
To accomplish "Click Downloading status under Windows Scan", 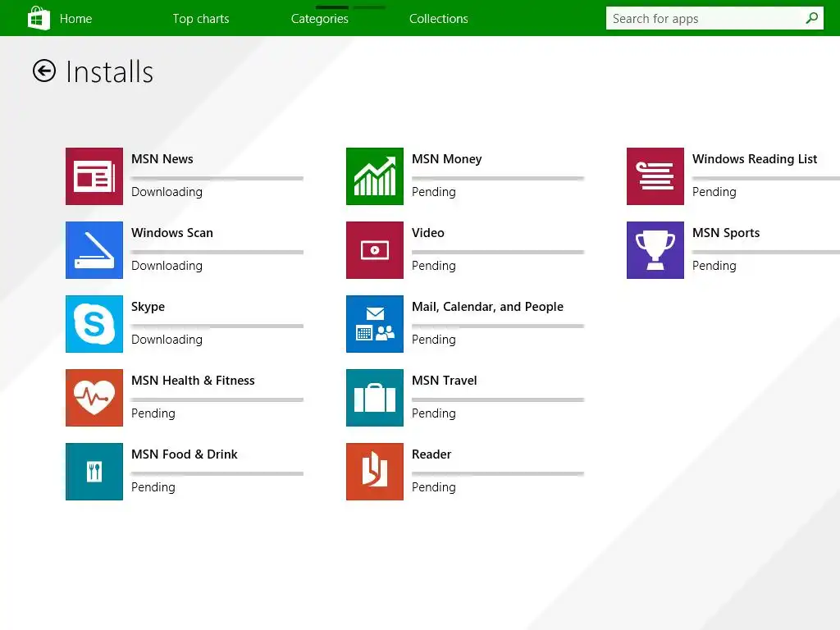I will (167, 267).
